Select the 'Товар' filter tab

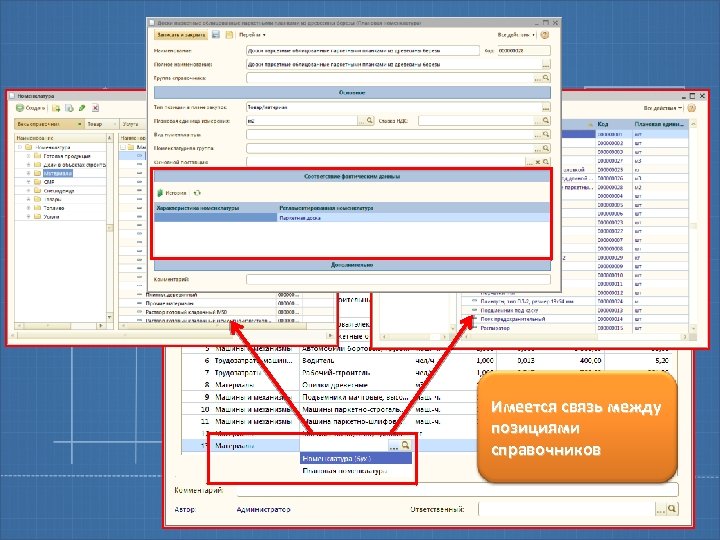[101, 124]
